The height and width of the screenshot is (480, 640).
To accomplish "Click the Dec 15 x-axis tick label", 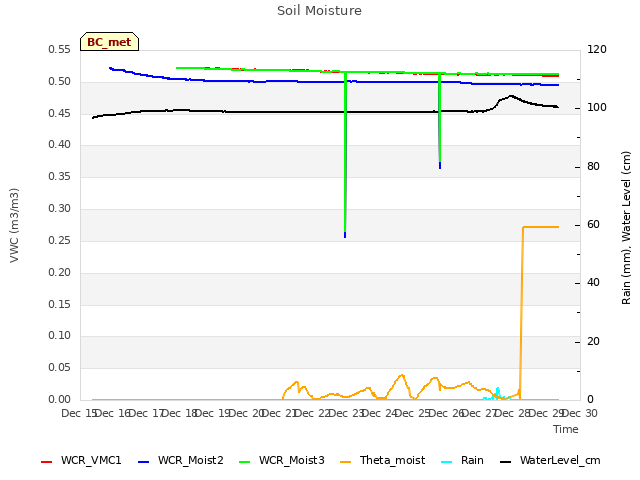I will pyautogui.click(x=78, y=413).
